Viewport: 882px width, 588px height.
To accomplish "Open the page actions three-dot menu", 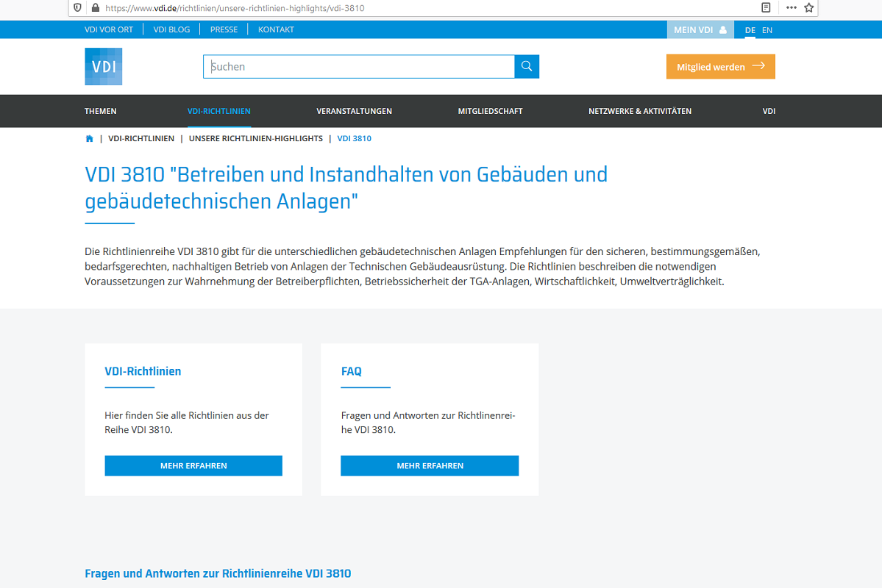I will (792, 8).
